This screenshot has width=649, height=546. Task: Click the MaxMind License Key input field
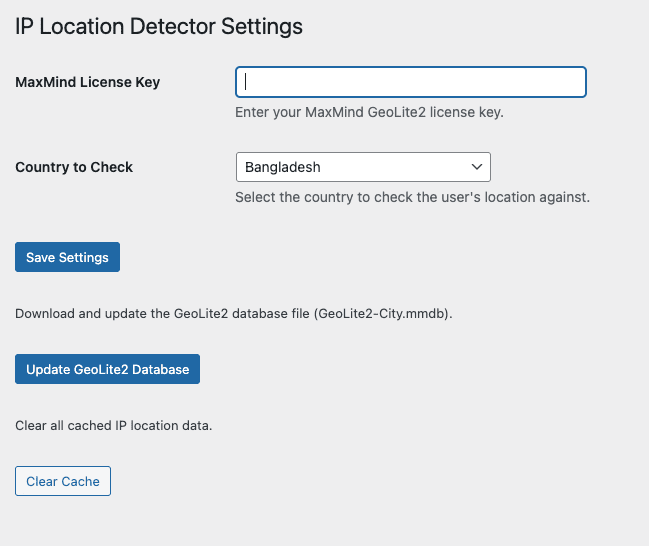coord(410,82)
